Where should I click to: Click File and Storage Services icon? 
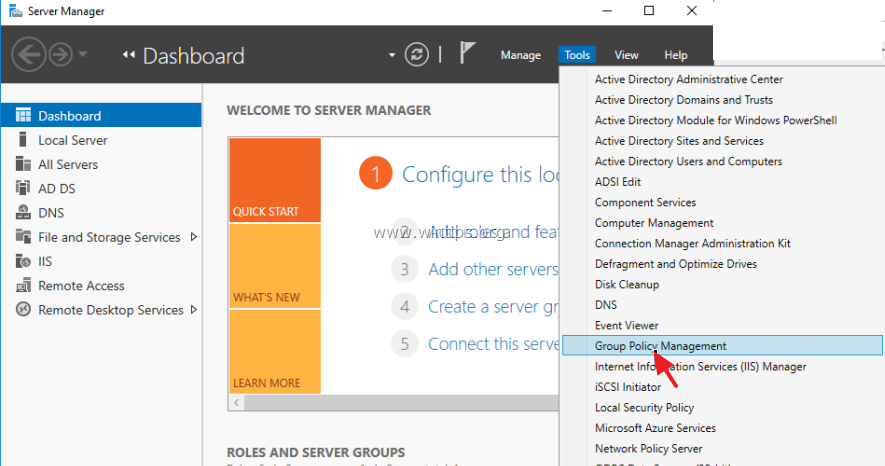click(x=23, y=236)
